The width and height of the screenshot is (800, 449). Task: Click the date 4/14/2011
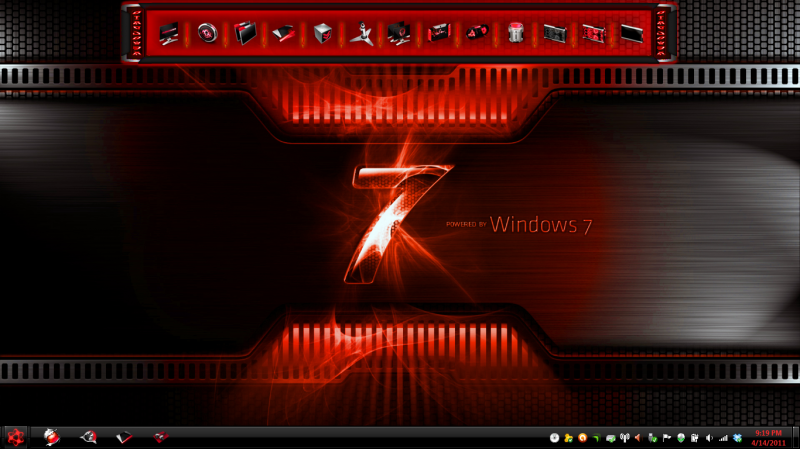(x=768, y=443)
